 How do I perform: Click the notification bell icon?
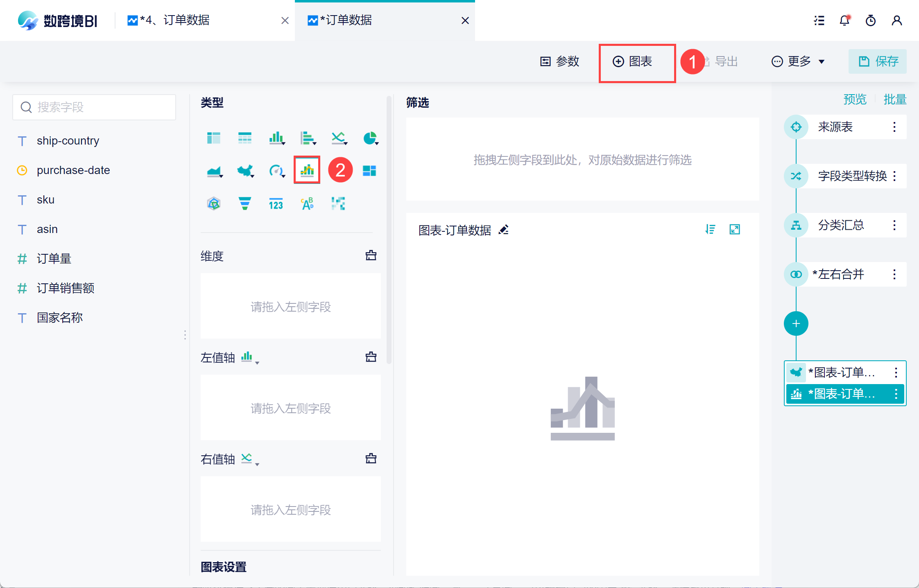(x=844, y=20)
